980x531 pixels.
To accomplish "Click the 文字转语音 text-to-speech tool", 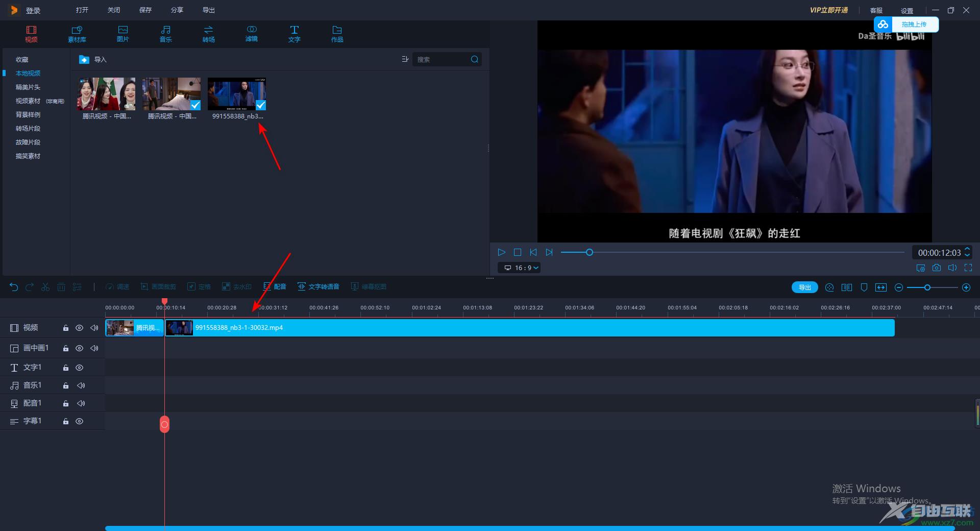I will click(318, 287).
